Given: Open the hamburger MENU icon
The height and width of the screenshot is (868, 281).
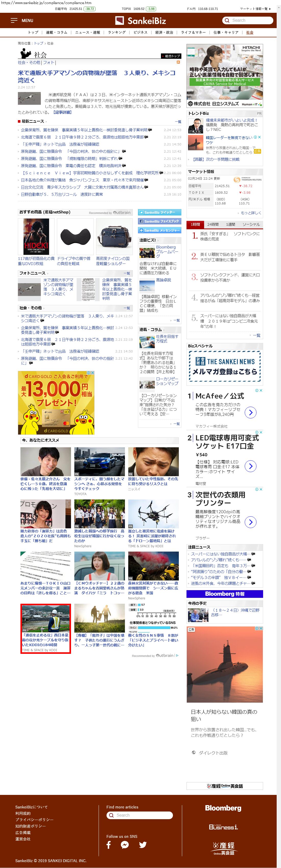Looking at the screenshot, I should 14,20.
